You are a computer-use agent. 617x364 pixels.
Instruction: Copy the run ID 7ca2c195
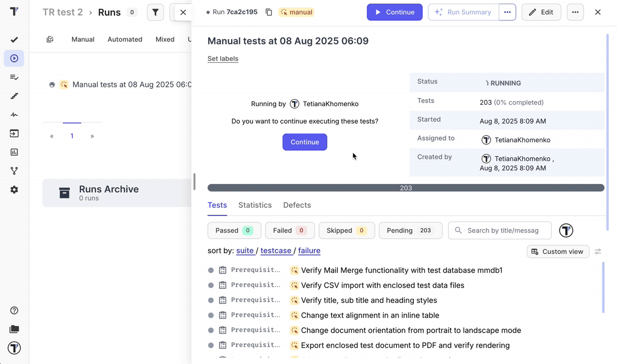(269, 12)
